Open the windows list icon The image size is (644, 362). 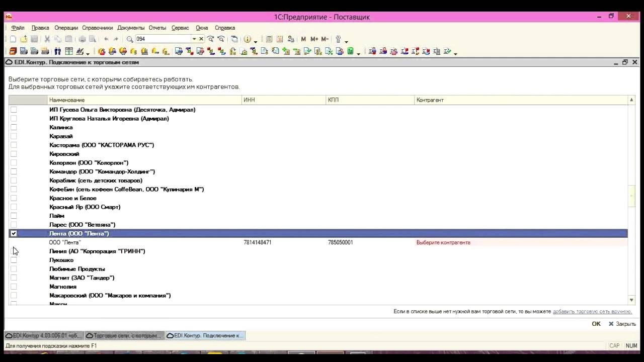click(x=234, y=39)
